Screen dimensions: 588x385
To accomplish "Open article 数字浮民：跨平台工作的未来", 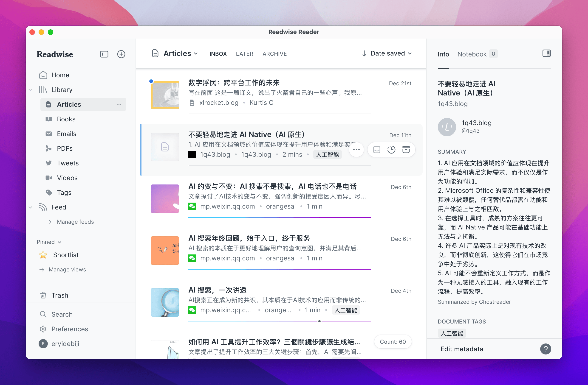I will click(234, 83).
